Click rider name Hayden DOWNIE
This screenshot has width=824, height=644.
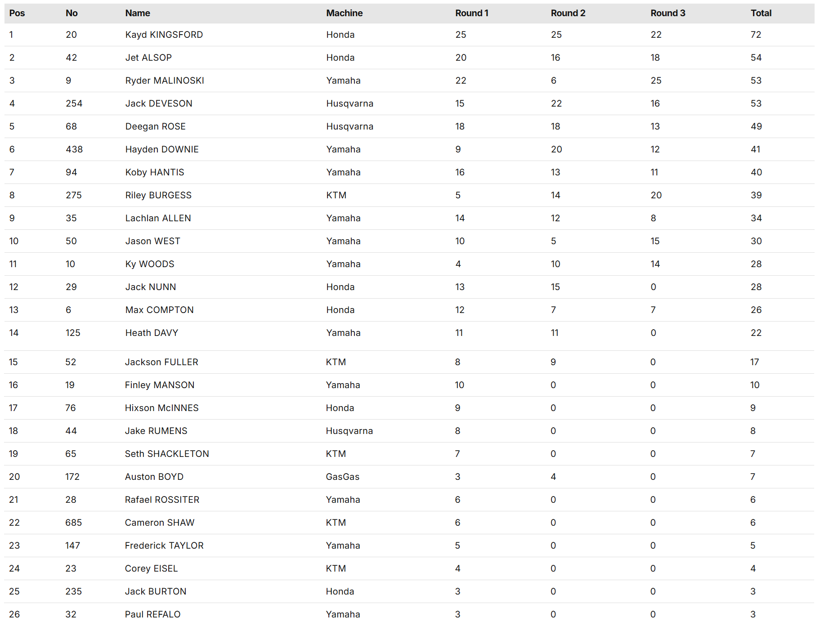(x=162, y=149)
